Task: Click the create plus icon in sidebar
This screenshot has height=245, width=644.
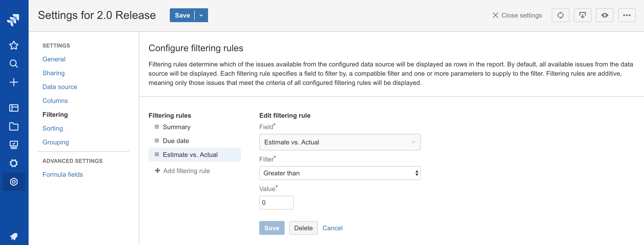Action: point(14,82)
